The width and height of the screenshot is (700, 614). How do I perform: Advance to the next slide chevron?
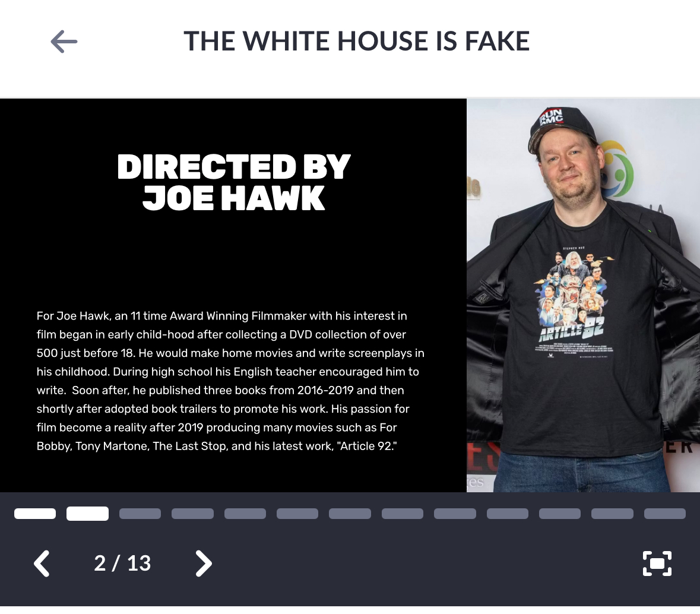pyautogui.click(x=204, y=563)
